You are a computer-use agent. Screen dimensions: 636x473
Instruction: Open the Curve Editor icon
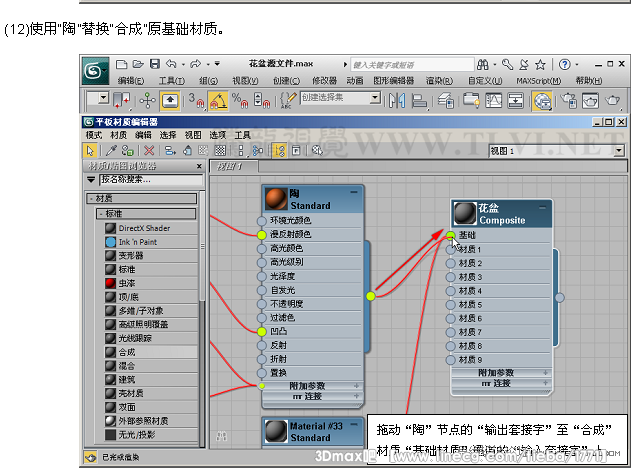point(494,100)
